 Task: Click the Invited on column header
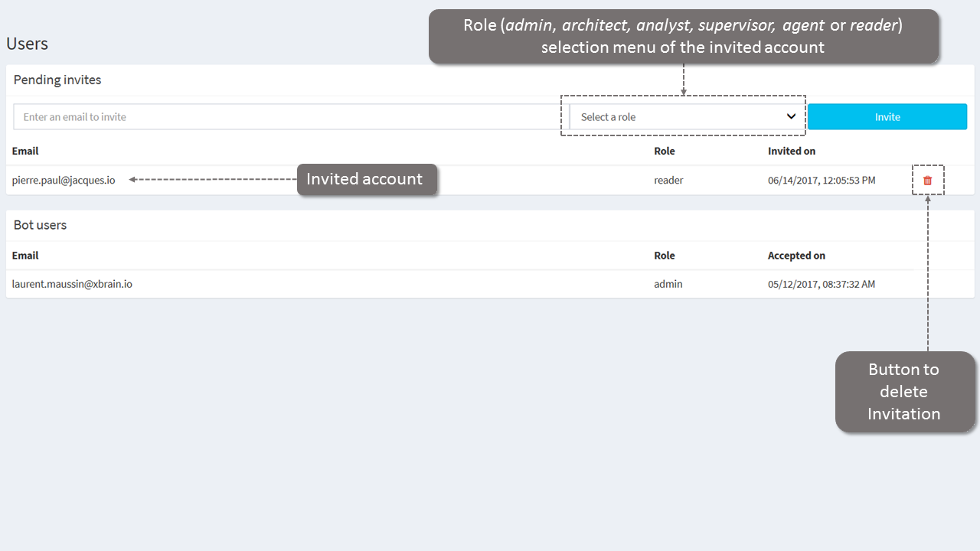(x=792, y=151)
